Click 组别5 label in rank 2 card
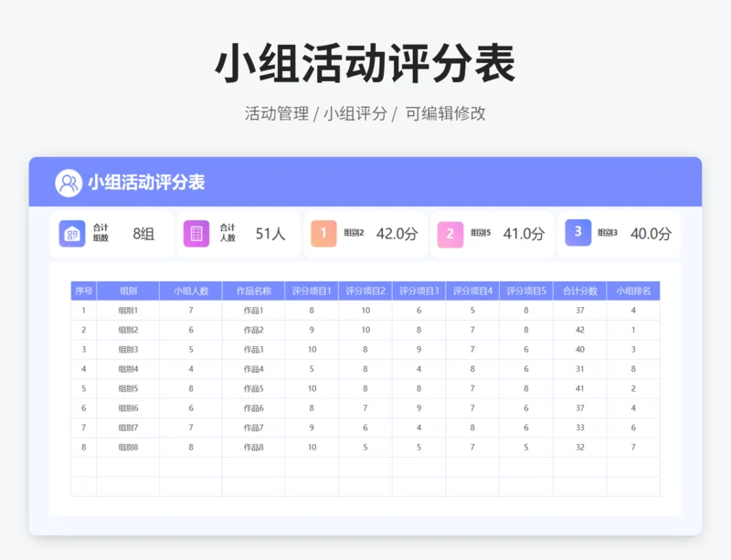The height and width of the screenshot is (560, 731). [x=481, y=233]
